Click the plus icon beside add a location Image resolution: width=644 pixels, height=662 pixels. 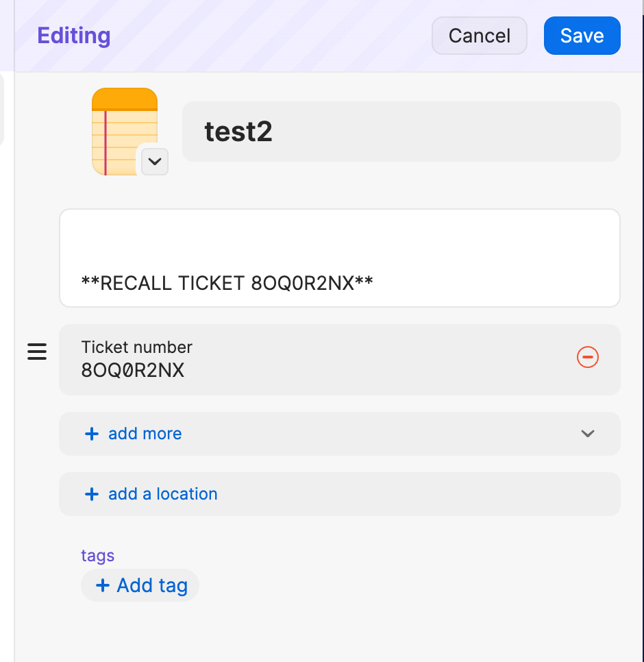pyautogui.click(x=92, y=494)
